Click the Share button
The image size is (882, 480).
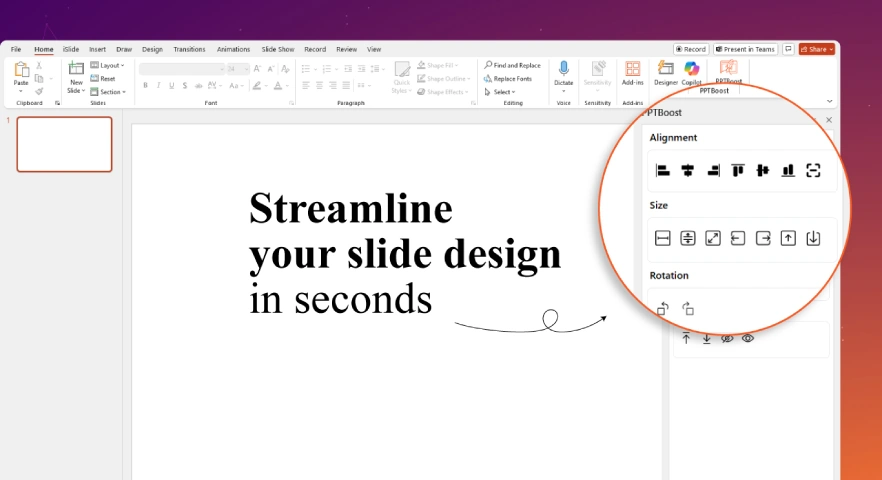(x=815, y=49)
